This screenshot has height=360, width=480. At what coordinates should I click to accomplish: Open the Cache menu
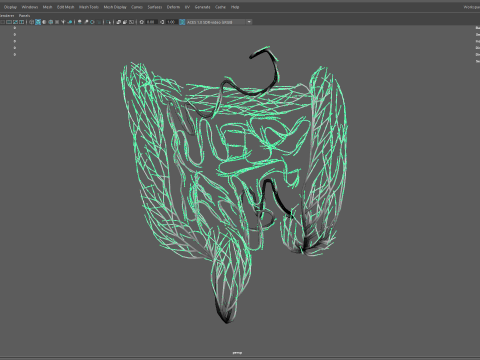click(x=220, y=7)
